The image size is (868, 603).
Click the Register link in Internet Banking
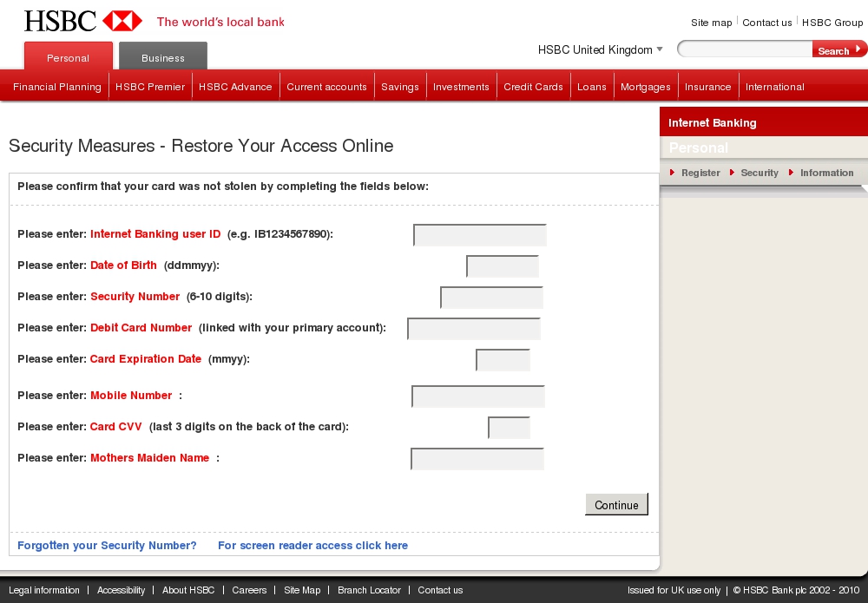pos(700,173)
